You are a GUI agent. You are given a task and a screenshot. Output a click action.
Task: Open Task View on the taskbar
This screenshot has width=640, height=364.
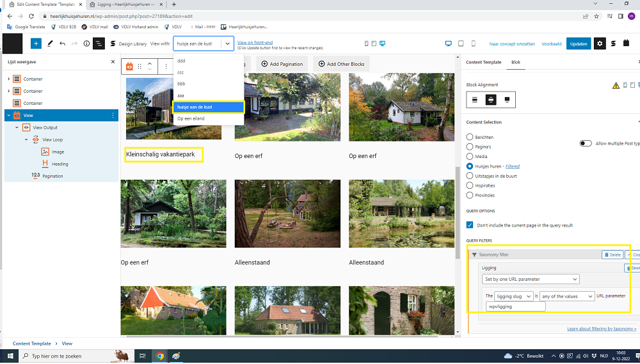(143, 356)
